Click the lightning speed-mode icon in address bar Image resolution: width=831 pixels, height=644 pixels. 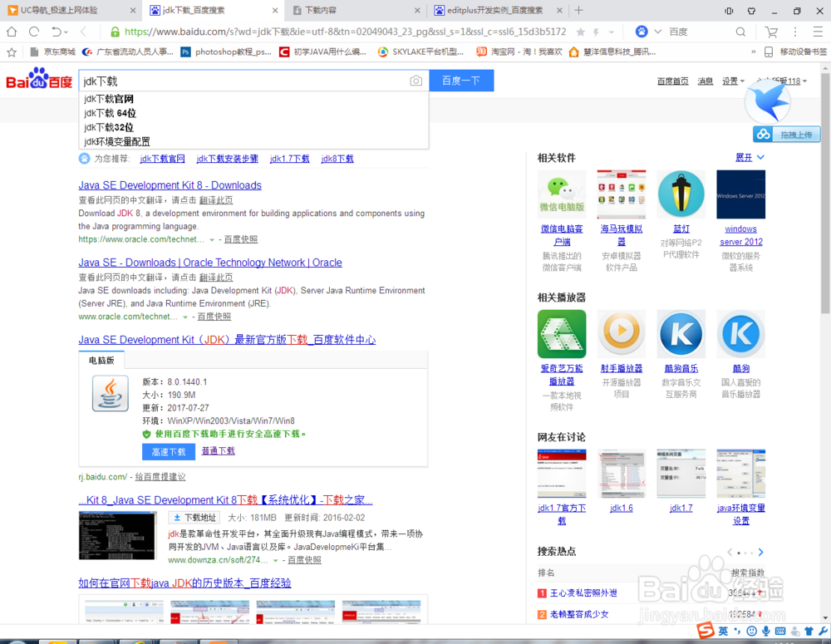tap(596, 32)
